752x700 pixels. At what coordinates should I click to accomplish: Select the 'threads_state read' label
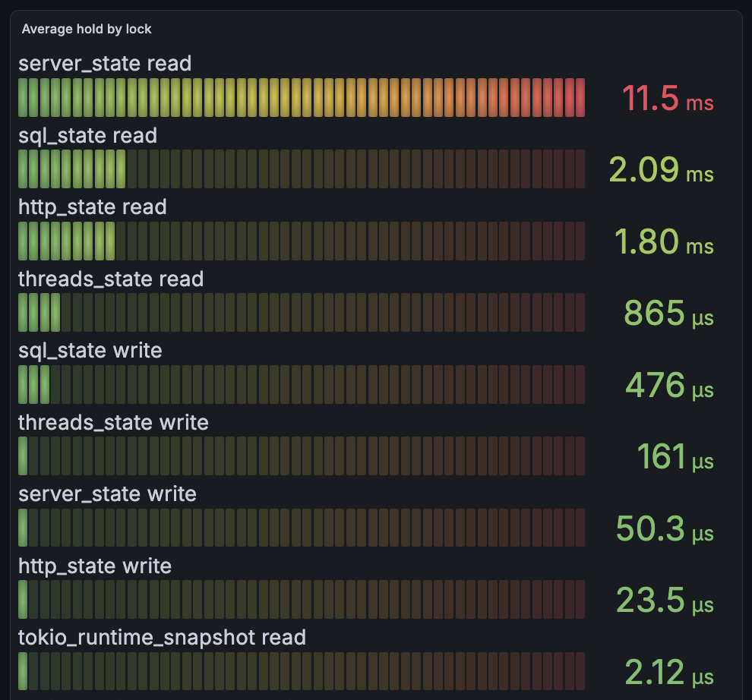coord(111,279)
